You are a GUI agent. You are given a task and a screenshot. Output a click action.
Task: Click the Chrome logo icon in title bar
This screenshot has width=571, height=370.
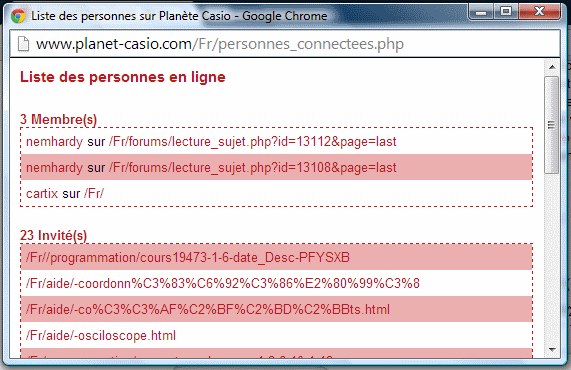pos(18,16)
